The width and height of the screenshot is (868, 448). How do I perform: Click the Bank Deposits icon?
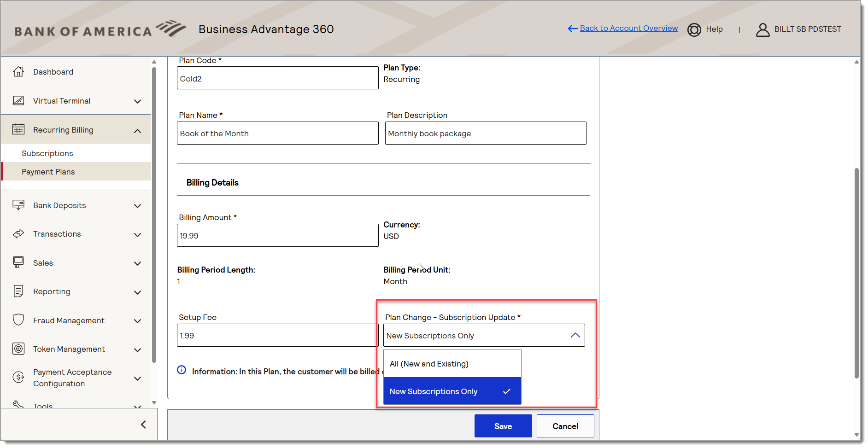18,205
